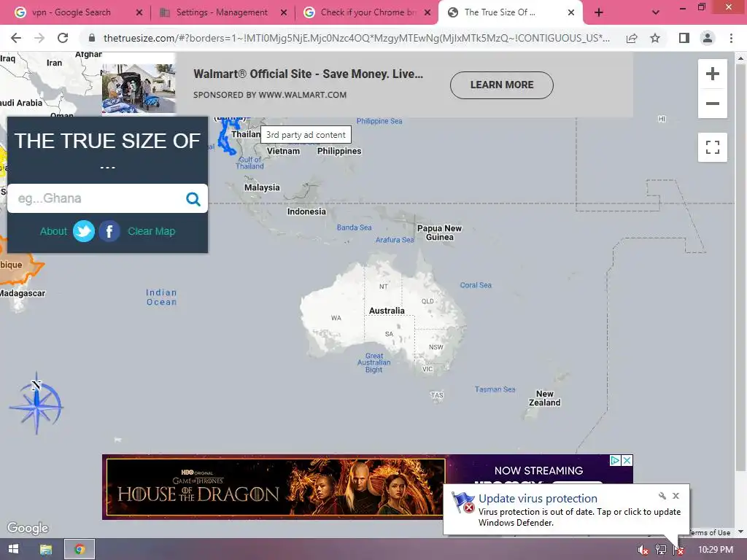Click the AdChoices icon on House of the Dragon ad
Image resolution: width=747 pixels, height=560 pixels.
[615, 460]
